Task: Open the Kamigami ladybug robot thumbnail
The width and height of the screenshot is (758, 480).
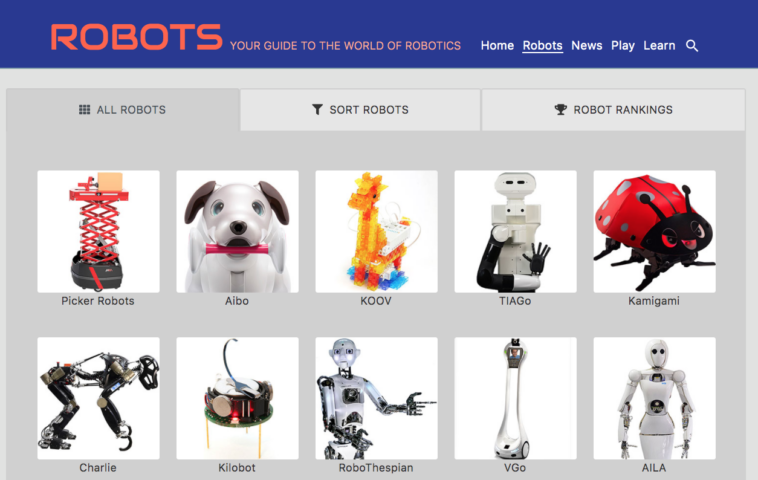Action: pyautogui.click(x=655, y=231)
